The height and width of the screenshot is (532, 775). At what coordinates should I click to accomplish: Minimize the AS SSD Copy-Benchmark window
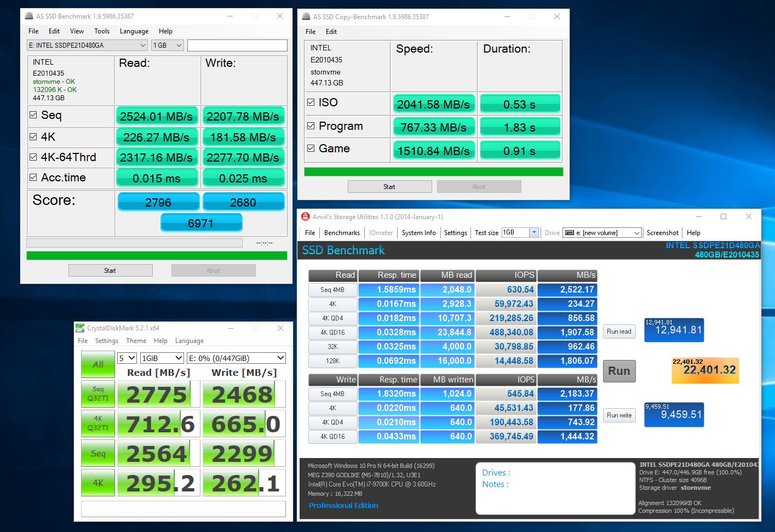click(x=507, y=16)
